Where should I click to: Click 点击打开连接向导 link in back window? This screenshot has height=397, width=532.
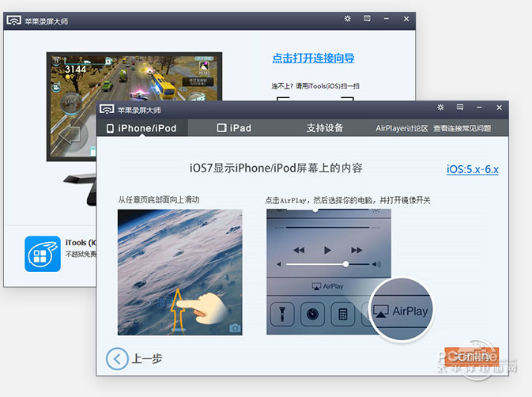[314, 58]
